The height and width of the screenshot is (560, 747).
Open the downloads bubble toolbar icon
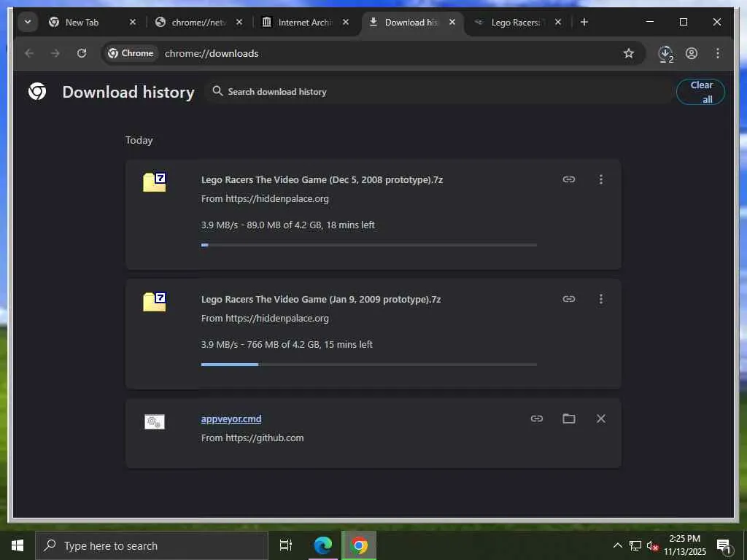[x=665, y=54]
